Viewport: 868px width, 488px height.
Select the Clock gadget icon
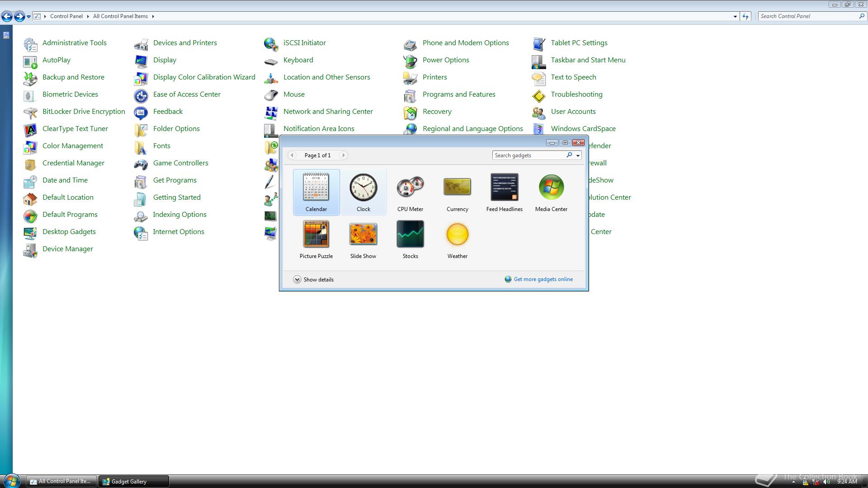(x=363, y=187)
